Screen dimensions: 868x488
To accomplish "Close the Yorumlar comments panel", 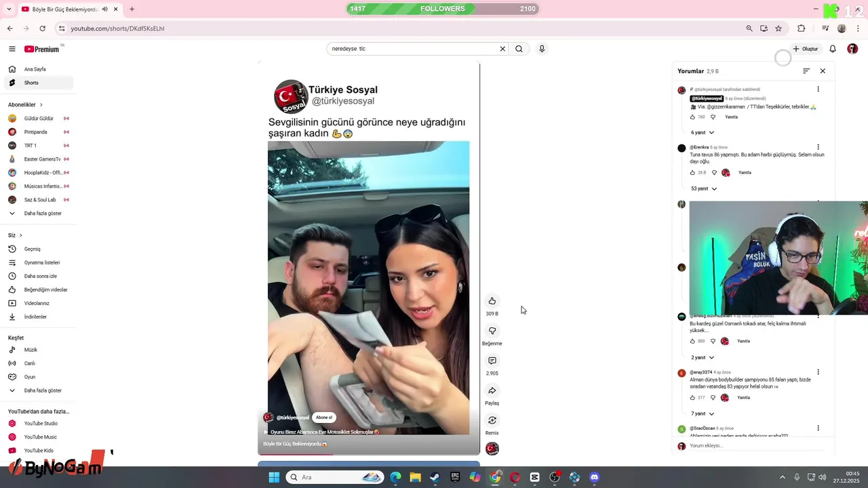I will [x=823, y=71].
